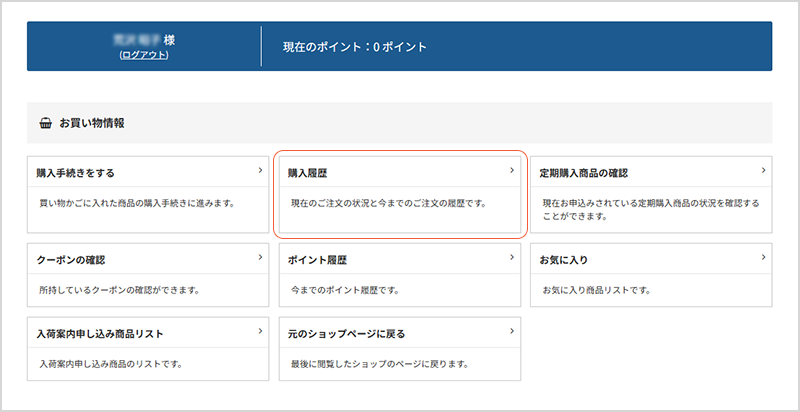Click text 所持しているクーポンの確認ができます。
The width and height of the screenshot is (800, 412).
point(119,291)
